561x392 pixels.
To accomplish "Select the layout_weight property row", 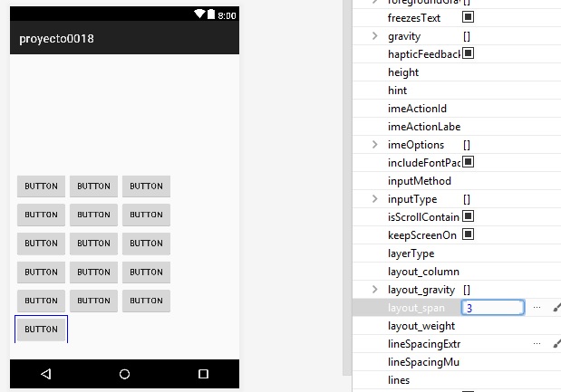I will (x=421, y=326).
